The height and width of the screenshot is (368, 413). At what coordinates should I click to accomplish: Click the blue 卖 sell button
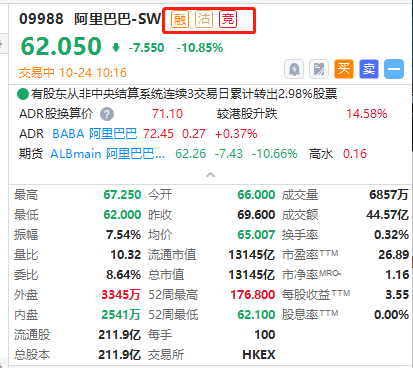[x=369, y=69]
